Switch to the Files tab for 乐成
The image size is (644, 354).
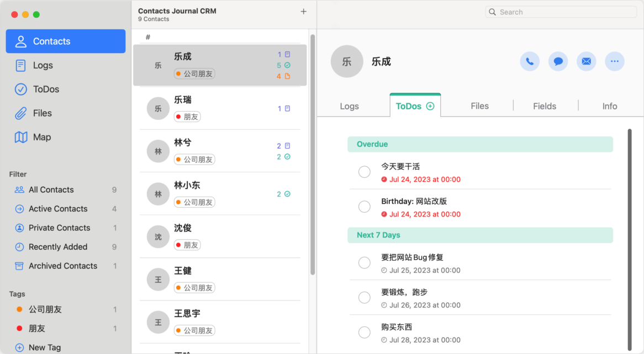[x=480, y=106]
